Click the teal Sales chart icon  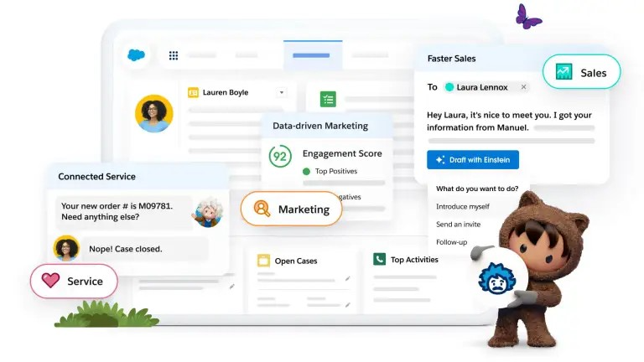(563, 72)
